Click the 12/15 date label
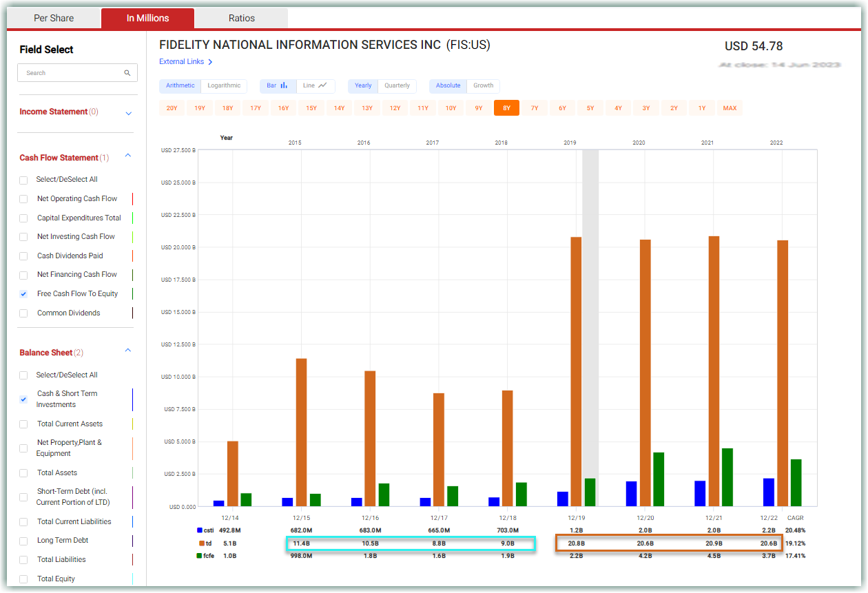The height and width of the screenshot is (593, 868). (301, 518)
